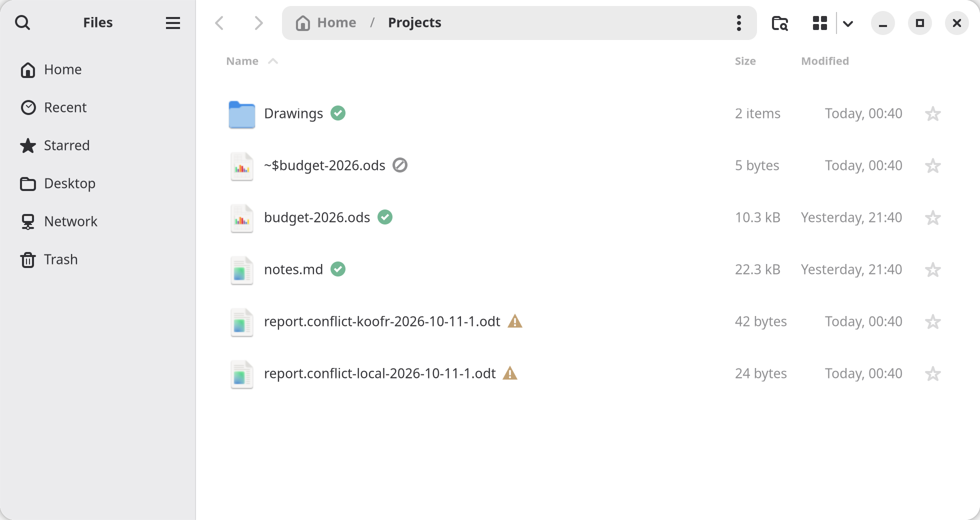Image resolution: width=980 pixels, height=520 pixels.
Task: Open Desktop in the sidebar
Action: coord(97,183)
